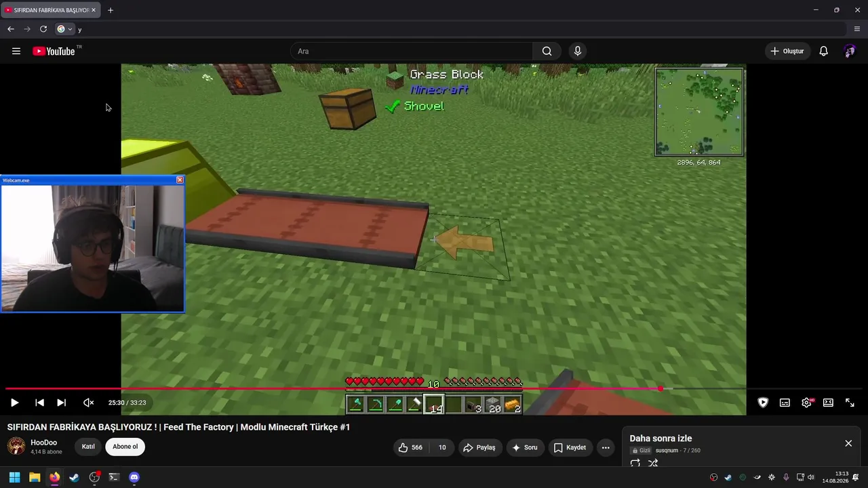Click the shield icon in player controls
Screen dimensions: 868x488
(x=763, y=403)
